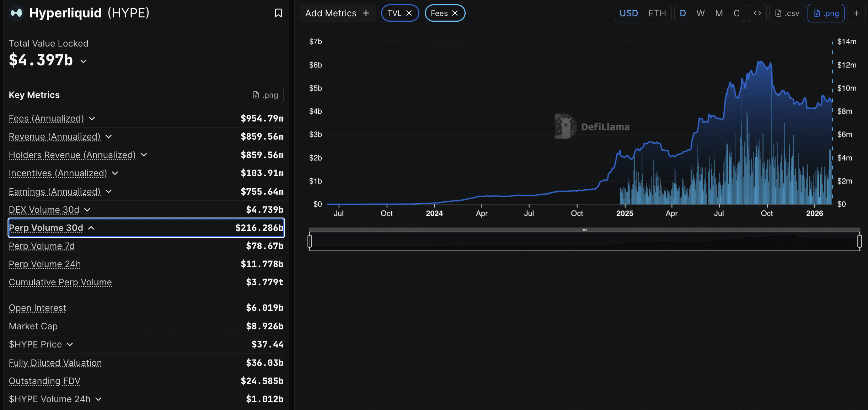Expand Earnings (Annualized) row
The image size is (868, 410).
click(x=108, y=191)
